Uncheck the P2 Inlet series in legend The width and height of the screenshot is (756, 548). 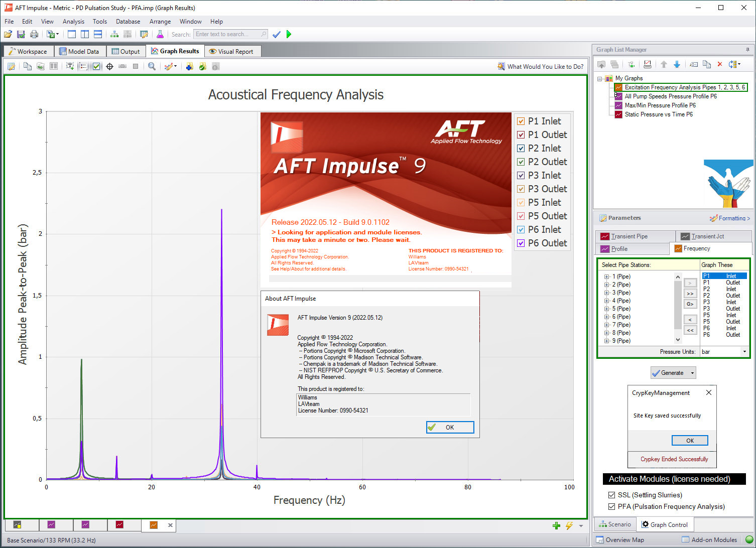pyautogui.click(x=521, y=148)
